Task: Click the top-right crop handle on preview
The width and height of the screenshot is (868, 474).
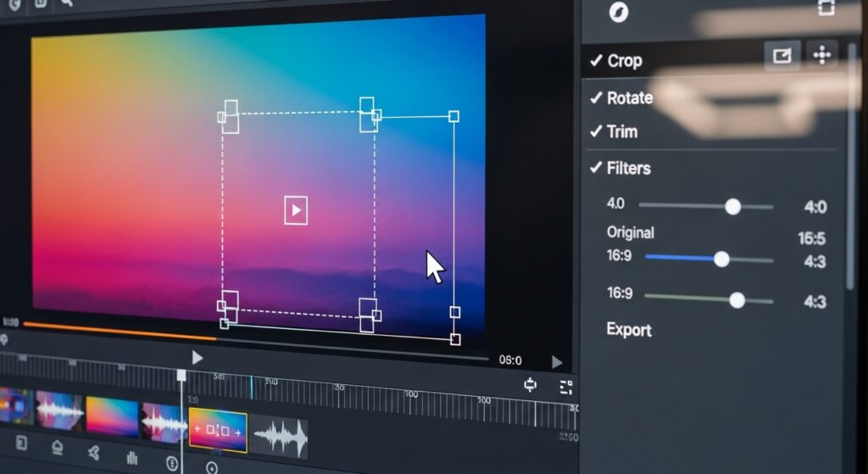Action: tap(453, 116)
